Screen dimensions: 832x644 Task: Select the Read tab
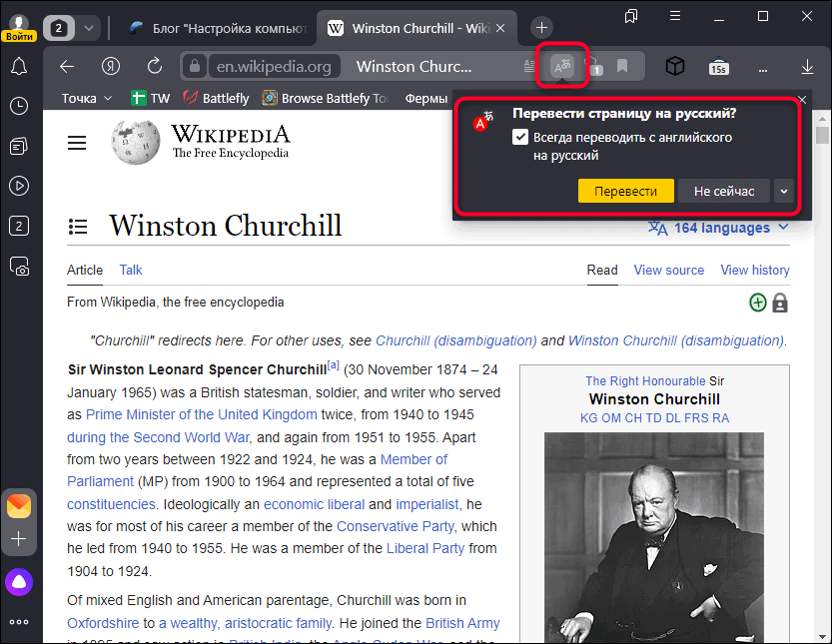click(602, 270)
